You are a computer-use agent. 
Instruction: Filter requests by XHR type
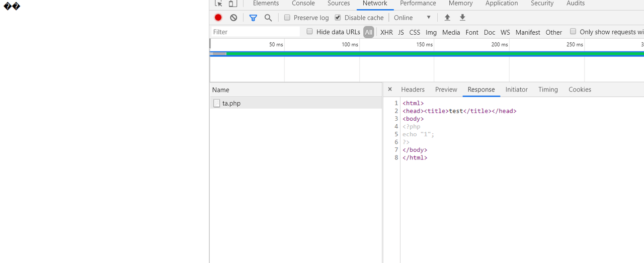pos(386,32)
